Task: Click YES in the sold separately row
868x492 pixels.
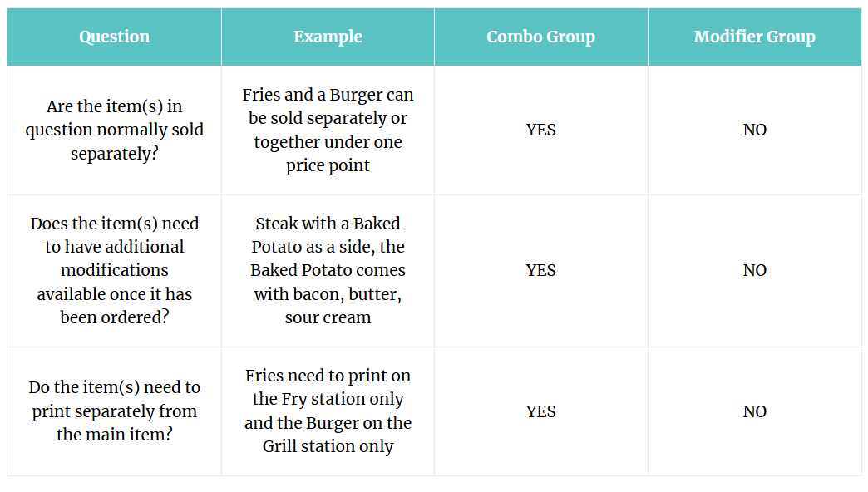Action: pos(540,130)
